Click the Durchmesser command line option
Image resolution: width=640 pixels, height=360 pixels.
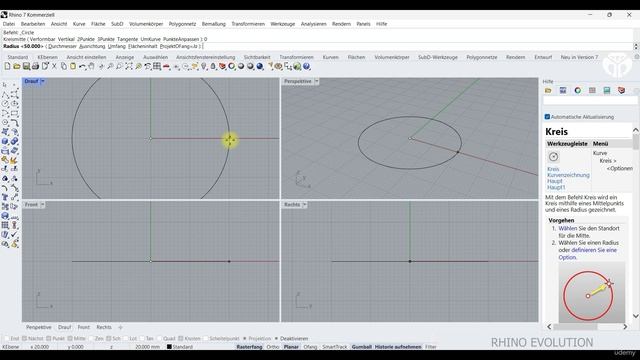click(62, 46)
